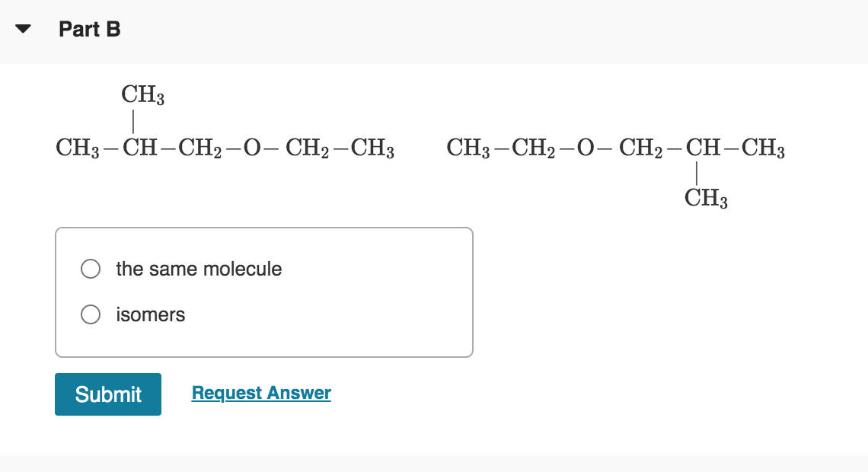Select the "the same molecule" radio button
The image size is (868, 472).
click(90, 269)
